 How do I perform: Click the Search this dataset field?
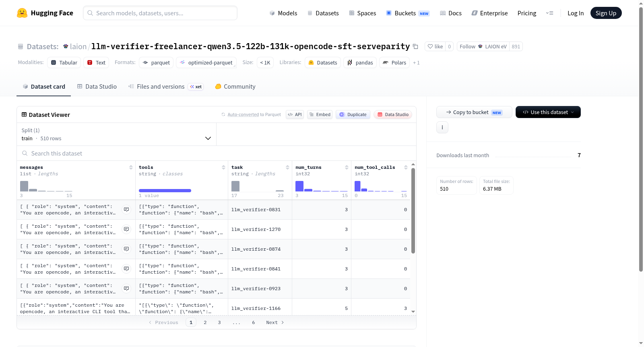tap(217, 154)
